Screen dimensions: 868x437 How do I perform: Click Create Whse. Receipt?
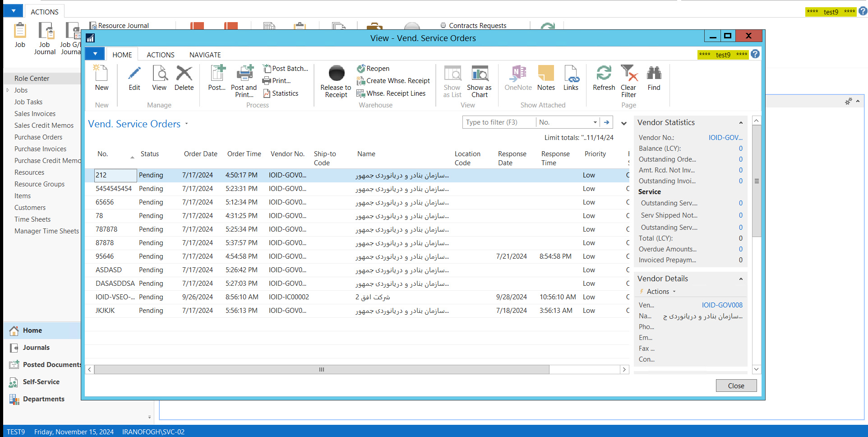393,81
